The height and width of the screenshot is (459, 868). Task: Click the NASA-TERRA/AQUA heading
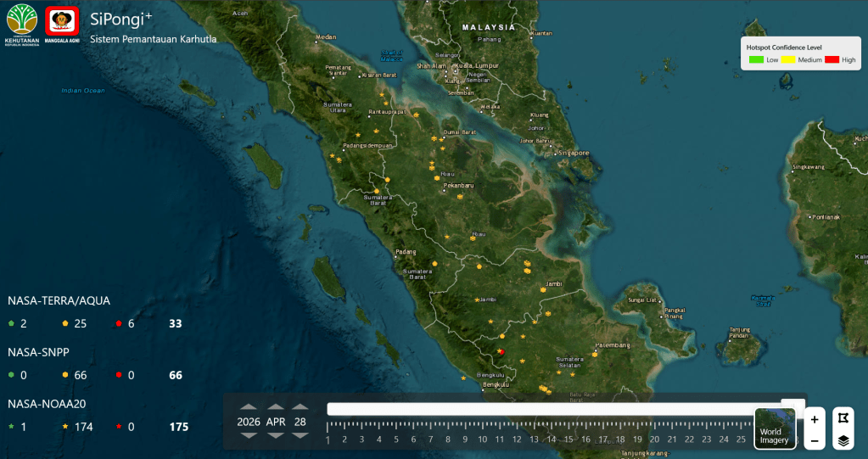[x=59, y=300]
